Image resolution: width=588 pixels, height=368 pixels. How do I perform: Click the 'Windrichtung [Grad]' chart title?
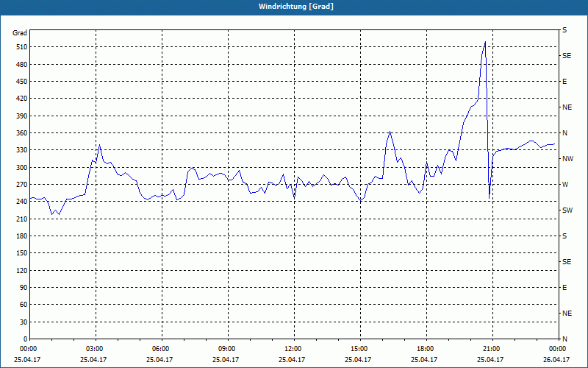click(296, 7)
